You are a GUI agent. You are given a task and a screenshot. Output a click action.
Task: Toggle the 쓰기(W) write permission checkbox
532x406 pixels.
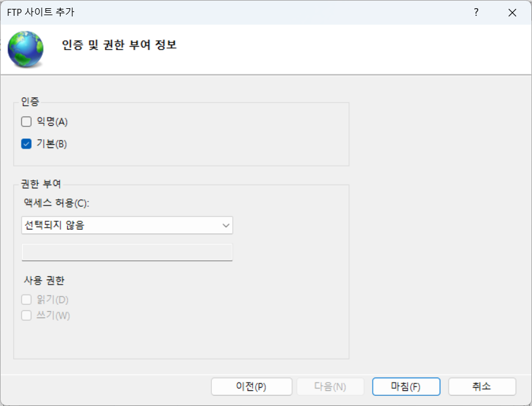[27, 316]
